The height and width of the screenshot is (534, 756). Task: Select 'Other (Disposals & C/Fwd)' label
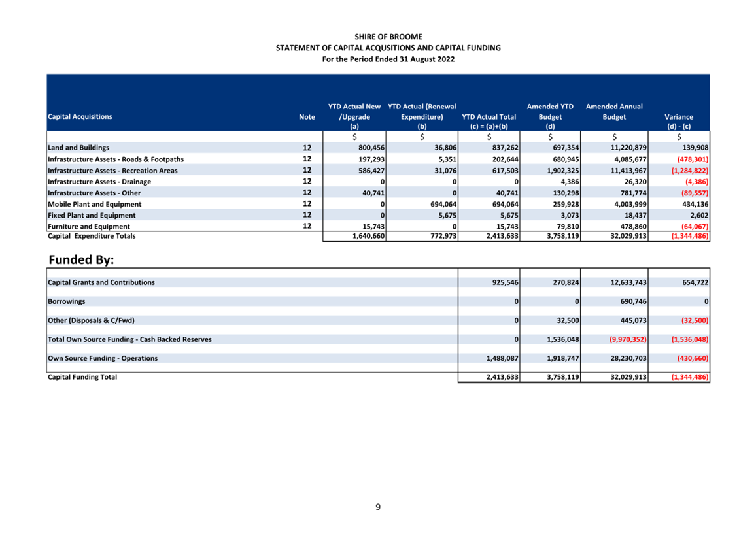point(91,320)
